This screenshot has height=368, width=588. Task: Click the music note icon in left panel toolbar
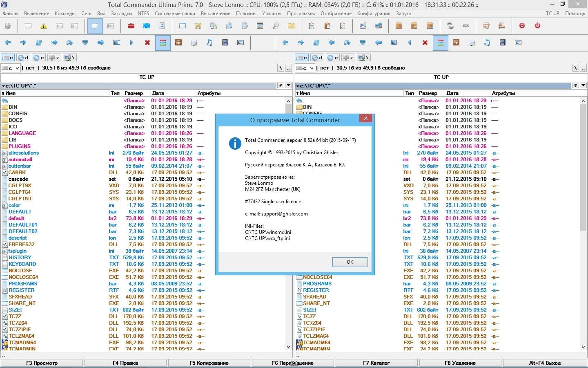(209, 43)
